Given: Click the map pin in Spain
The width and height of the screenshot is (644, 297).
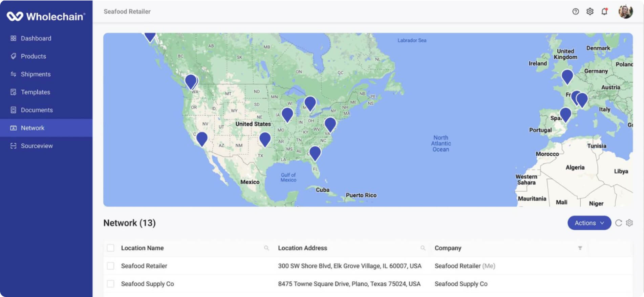Looking at the screenshot, I should click(565, 114).
